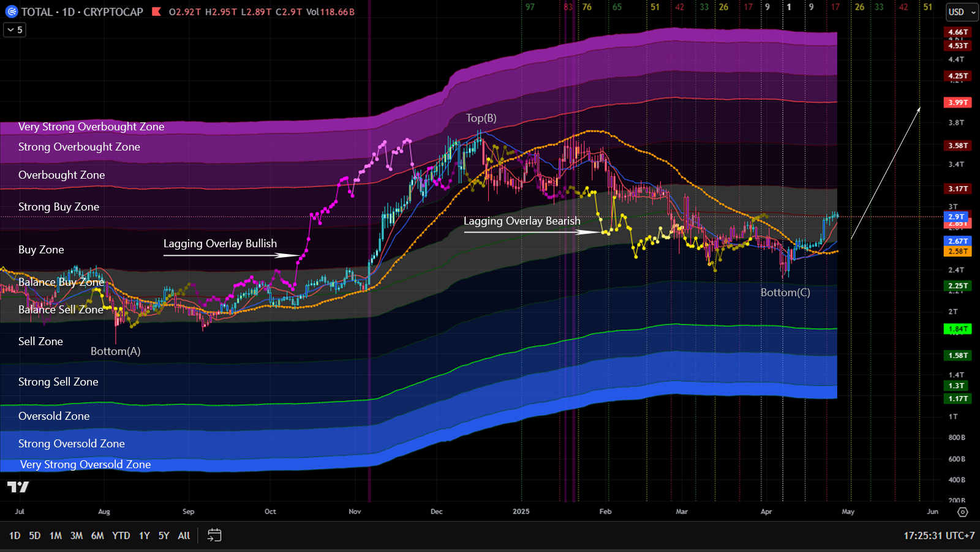Click the TOTAL symbol logo icon
Image resolution: width=980 pixels, height=552 pixels.
(x=12, y=12)
